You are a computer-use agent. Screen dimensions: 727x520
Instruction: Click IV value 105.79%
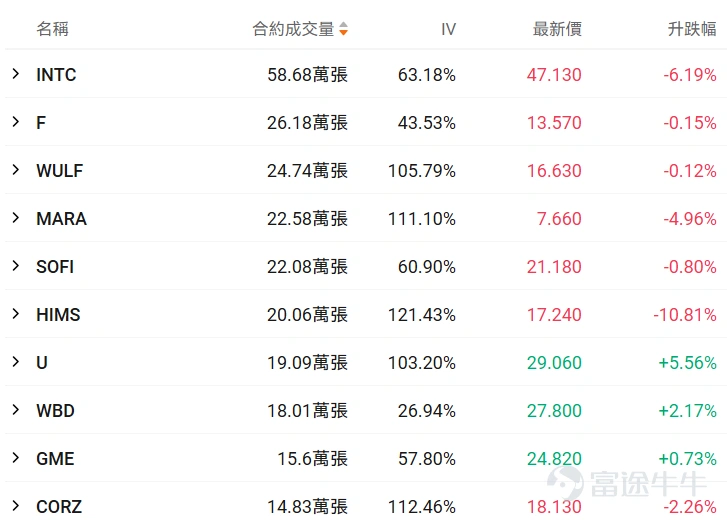[x=422, y=171]
